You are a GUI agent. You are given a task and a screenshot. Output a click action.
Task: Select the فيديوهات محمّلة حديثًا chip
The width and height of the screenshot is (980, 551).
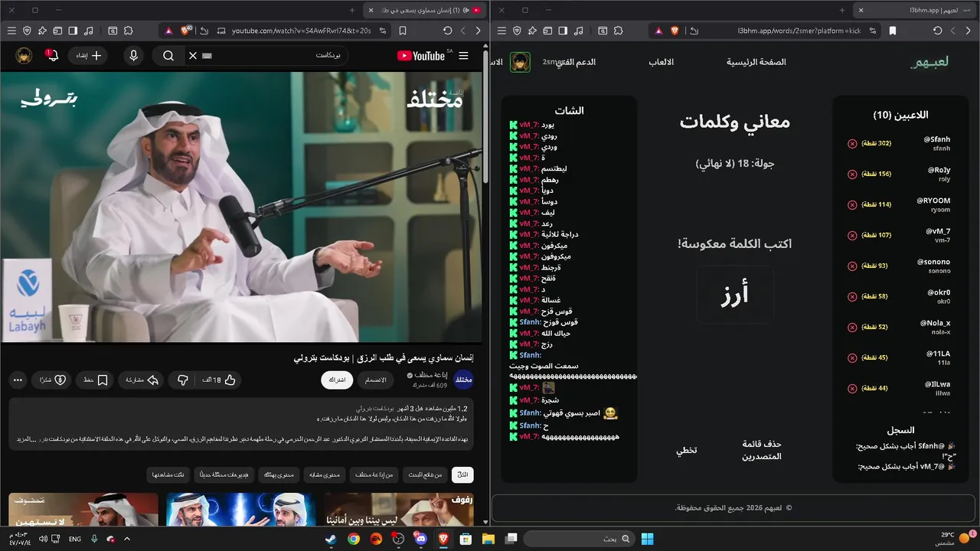[224, 474]
